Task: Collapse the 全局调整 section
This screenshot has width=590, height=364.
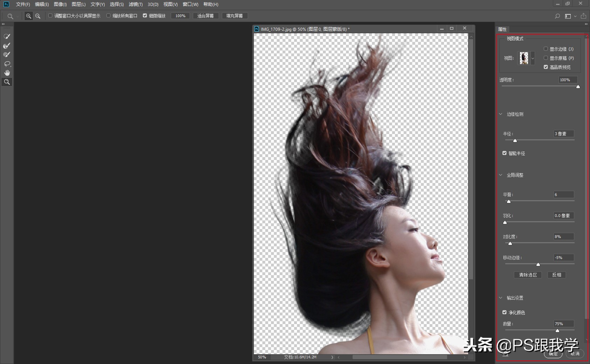Action: (x=501, y=175)
